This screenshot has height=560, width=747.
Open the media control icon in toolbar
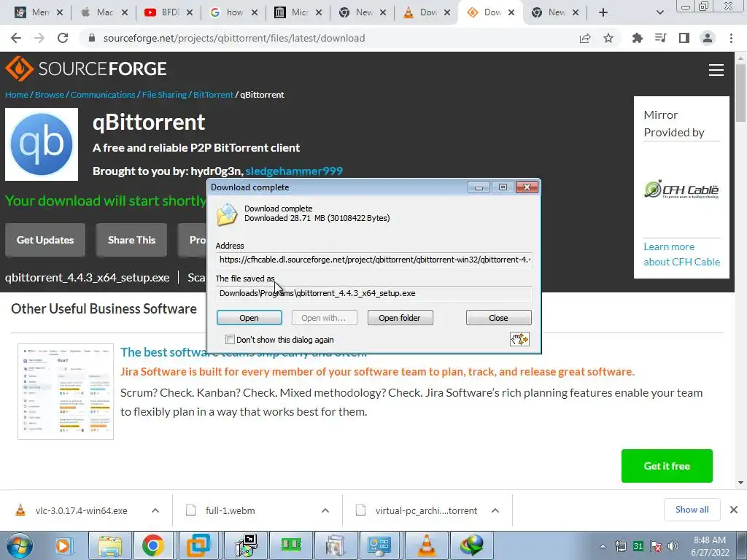tap(661, 38)
